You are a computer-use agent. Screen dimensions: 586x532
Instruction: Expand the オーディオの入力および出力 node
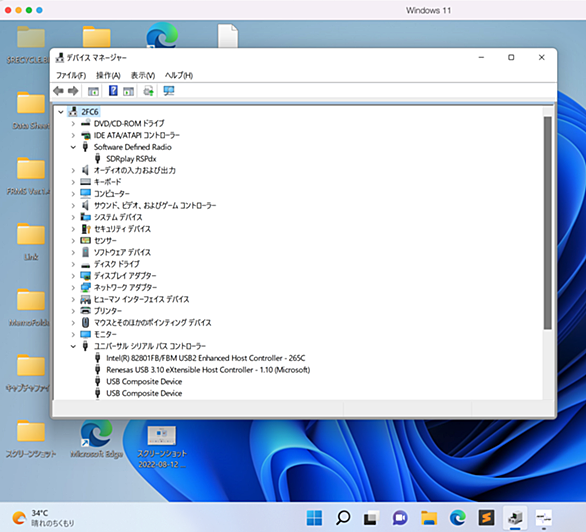point(73,170)
